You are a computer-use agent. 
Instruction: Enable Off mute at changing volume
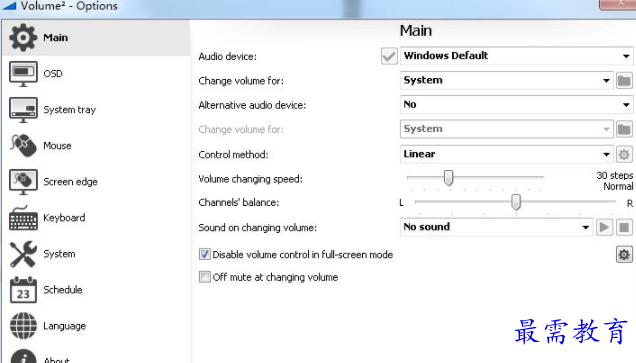pyautogui.click(x=205, y=277)
